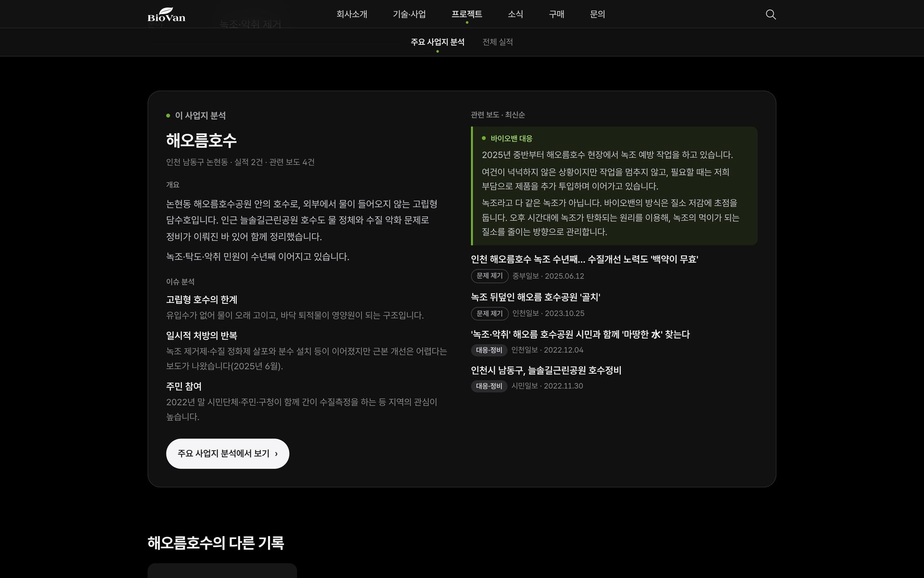Open the 기술·사업 menu
The width and height of the screenshot is (924, 578).
tap(409, 14)
